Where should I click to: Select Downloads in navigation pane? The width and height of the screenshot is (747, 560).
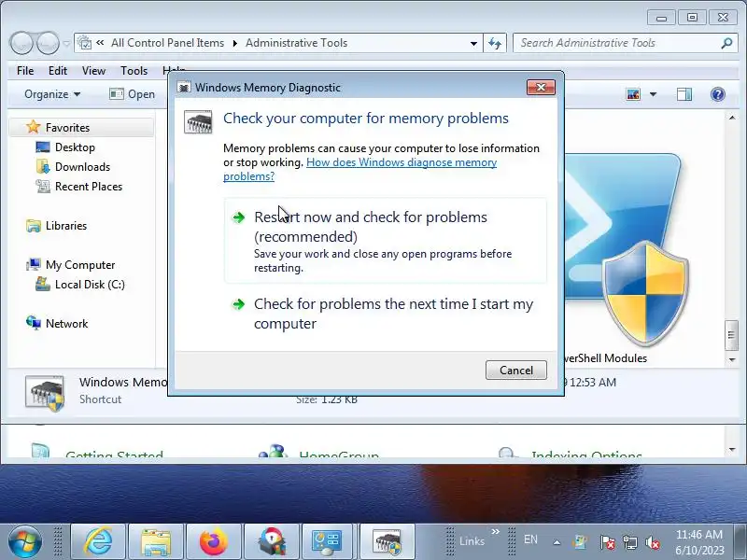click(x=82, y=167)
